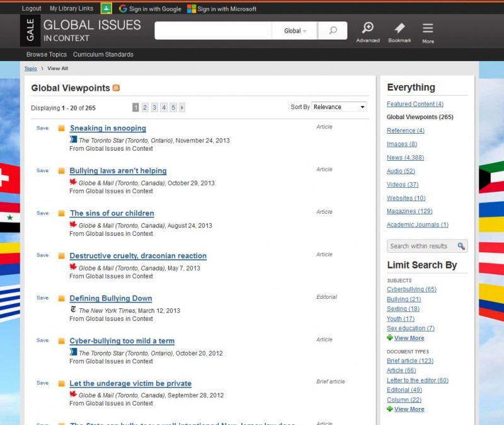Screen dimensions: 504x425
Task: Click the Topic breadcrumb link
Action: point(30,69)
